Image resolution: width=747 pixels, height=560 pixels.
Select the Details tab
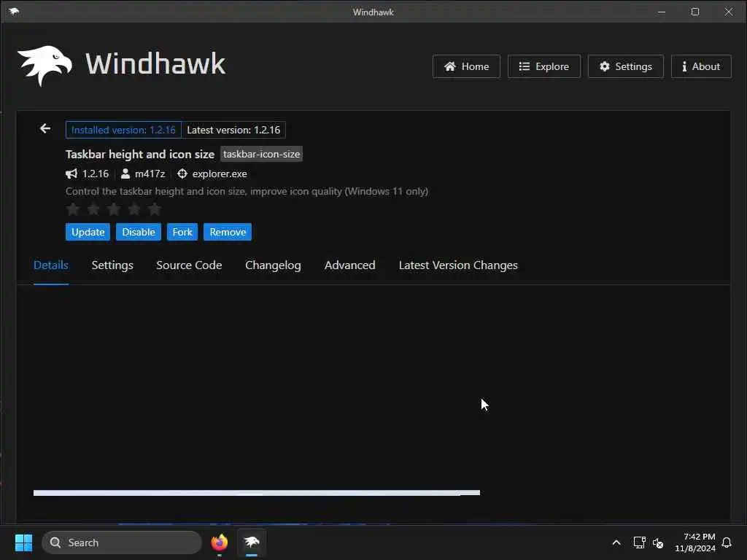click(51, 265)
